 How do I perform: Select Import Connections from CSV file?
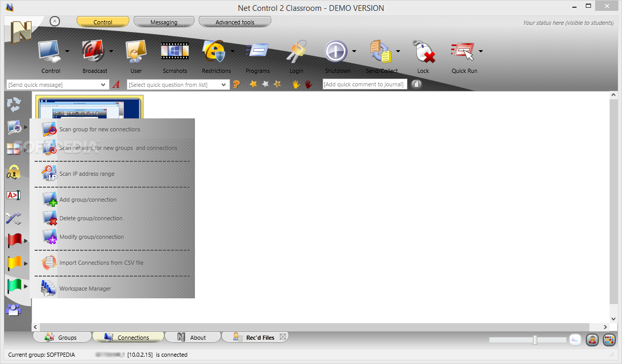click(x=112, y=263)
